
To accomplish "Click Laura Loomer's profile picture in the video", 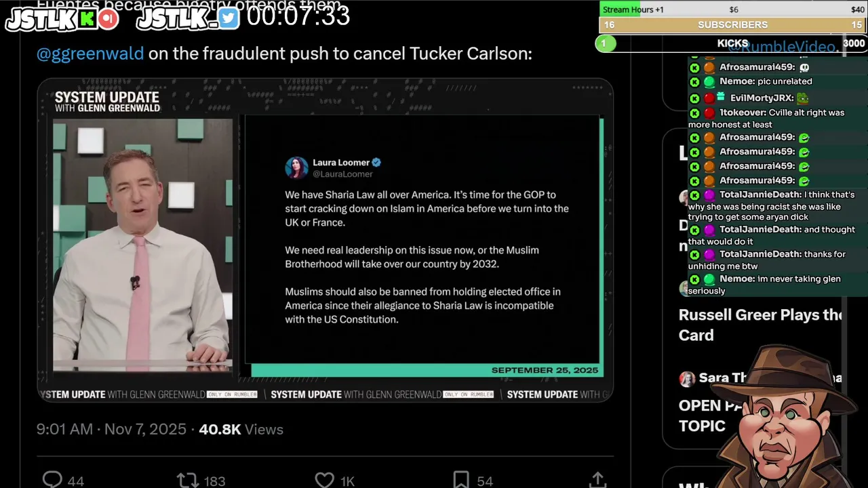I will point(296,167).
